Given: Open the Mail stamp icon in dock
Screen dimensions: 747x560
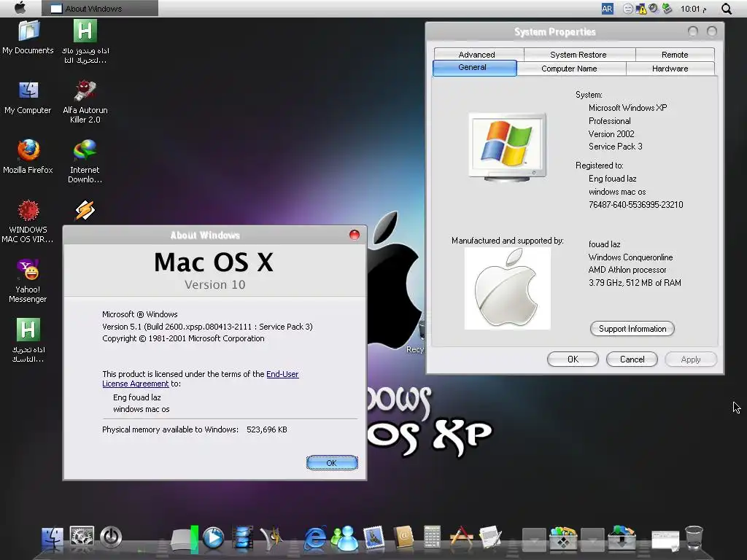Looking at the screenshot, I should [x=374, y=539].
